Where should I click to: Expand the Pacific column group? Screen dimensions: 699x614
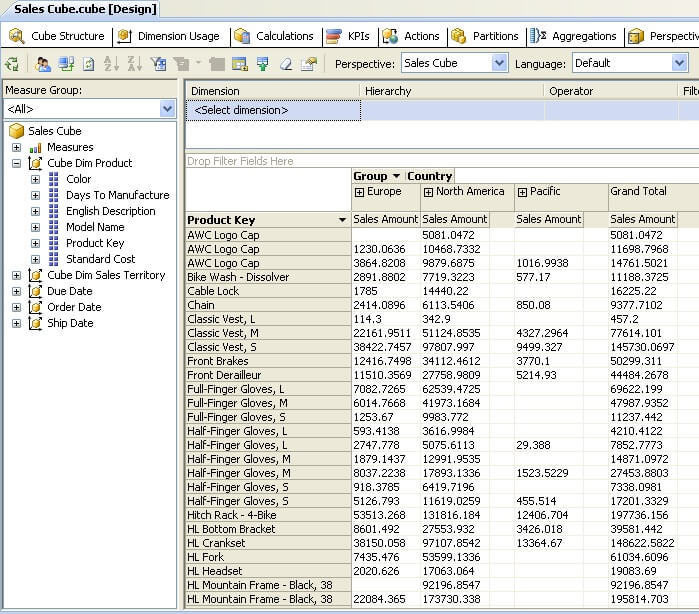coord(522,192)
